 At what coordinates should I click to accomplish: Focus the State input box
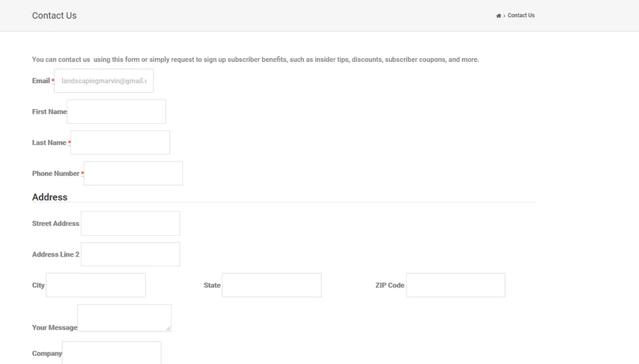272,285
